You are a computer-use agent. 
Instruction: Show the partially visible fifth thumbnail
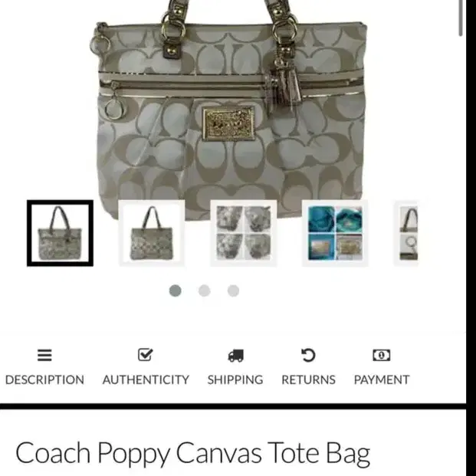(x=407, y=233)
